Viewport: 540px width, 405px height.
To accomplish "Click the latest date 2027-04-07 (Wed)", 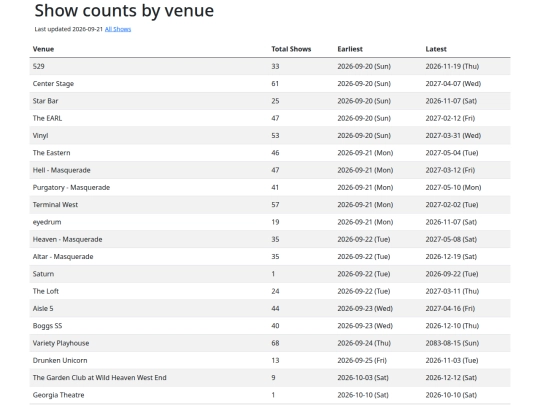I will click(x=453, y=84).
